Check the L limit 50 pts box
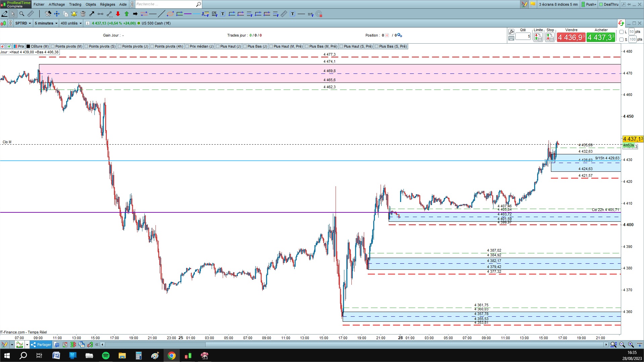The image size is (644, 362). pyautogui.click(x=621, y=32)
